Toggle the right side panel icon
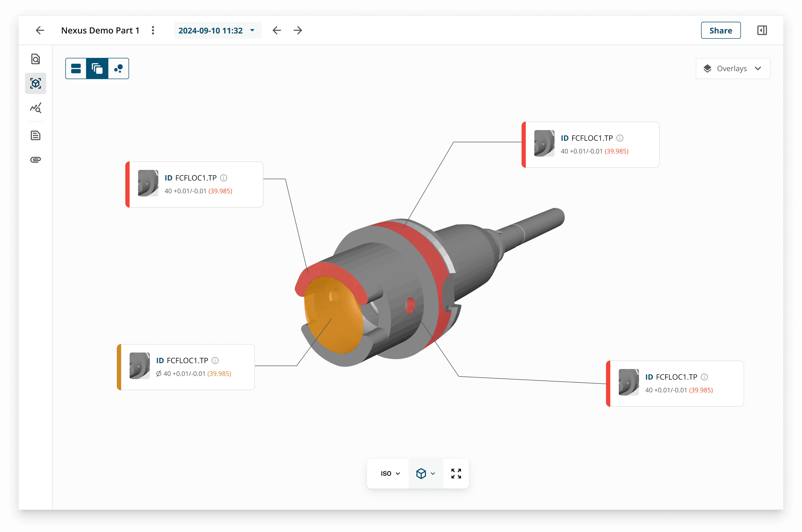Screen dimensions: 802x532 (762, 30)
